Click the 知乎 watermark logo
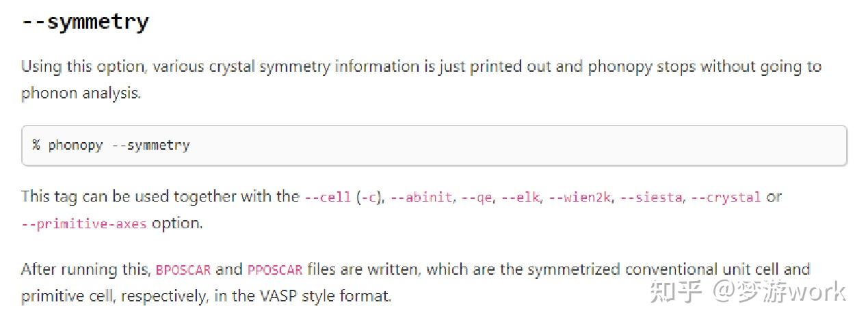This screenshot has height=326, width=868. pos(676,292)
